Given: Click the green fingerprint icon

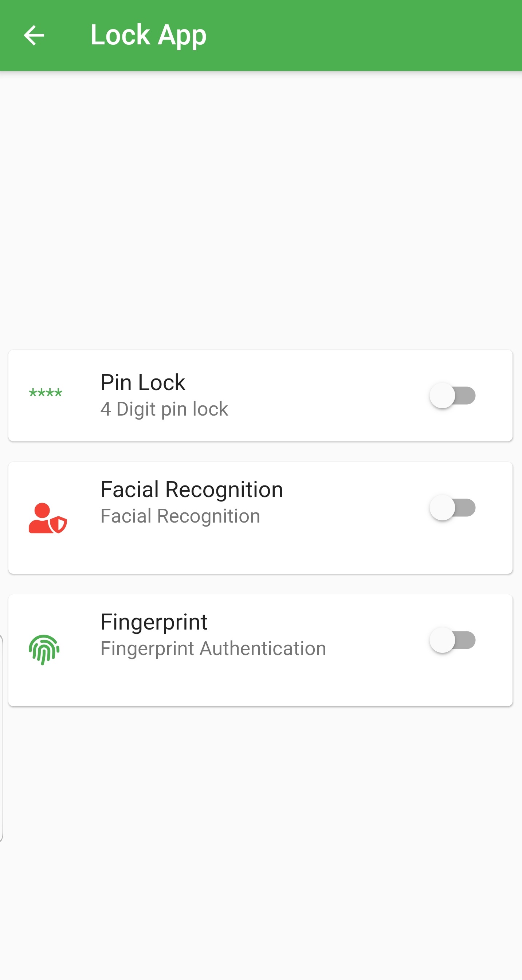Looking at the screenshot, I should pos(44,650).
